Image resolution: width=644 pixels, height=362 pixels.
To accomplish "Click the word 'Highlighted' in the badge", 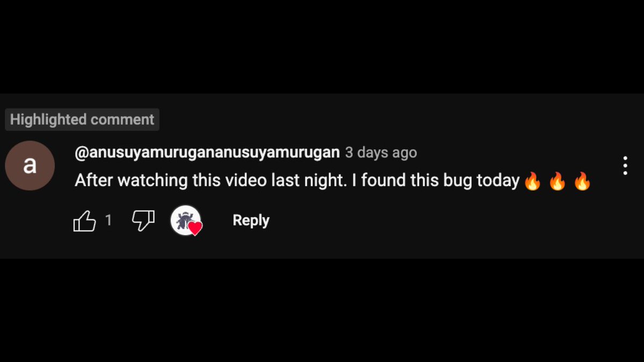I will point(48,120).
